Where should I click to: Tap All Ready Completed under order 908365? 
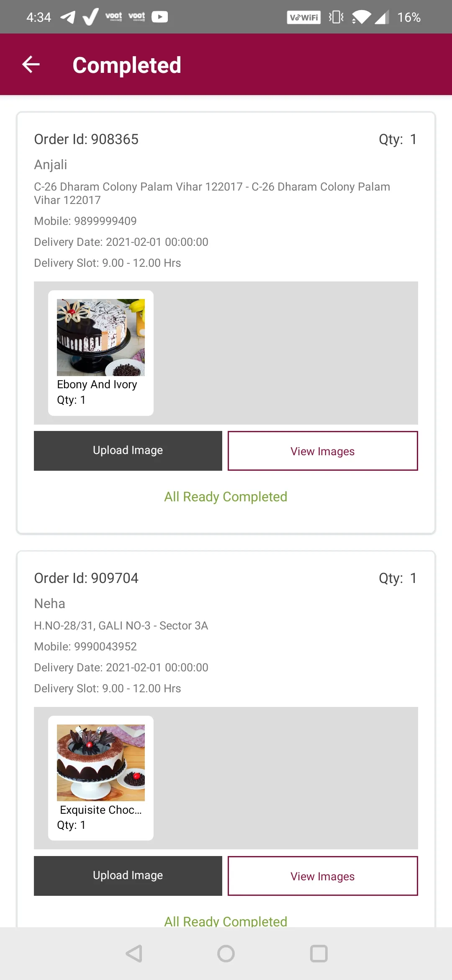coord(226,497)
